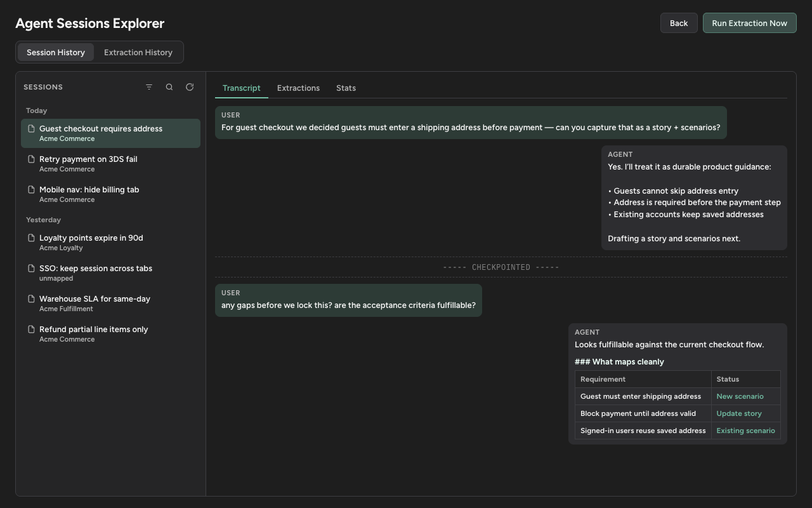The height and width of the screenshot is (508, 812).
Task: Click user message about guest checkout shipping address
Action: pyautogui.click(x=471, y=122)
